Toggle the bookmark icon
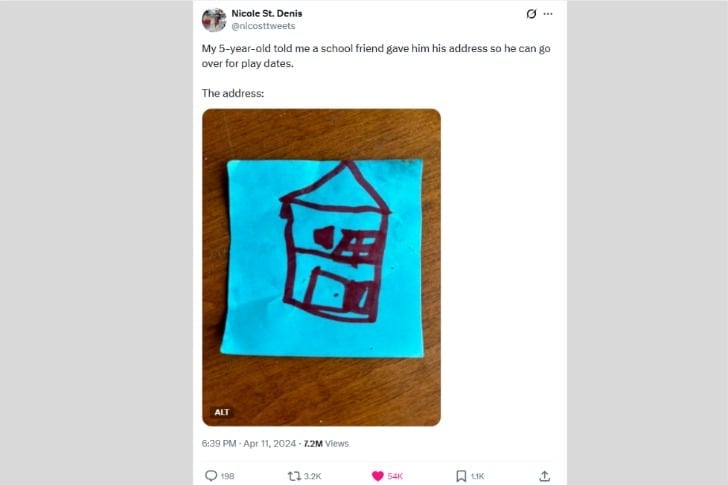Viewport: 728px width, 485px height. tap(461, 476)
